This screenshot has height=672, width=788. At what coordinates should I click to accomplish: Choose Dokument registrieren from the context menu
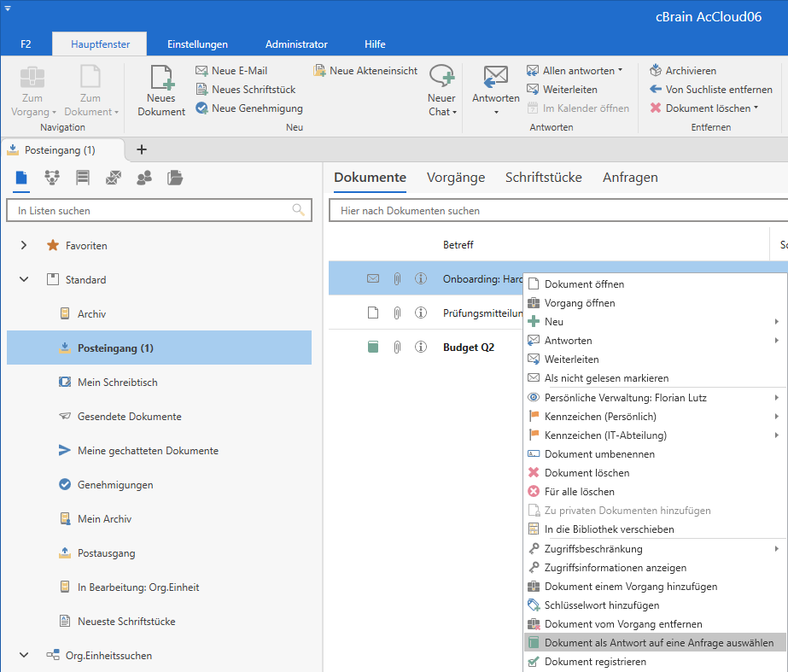point(595,662)
